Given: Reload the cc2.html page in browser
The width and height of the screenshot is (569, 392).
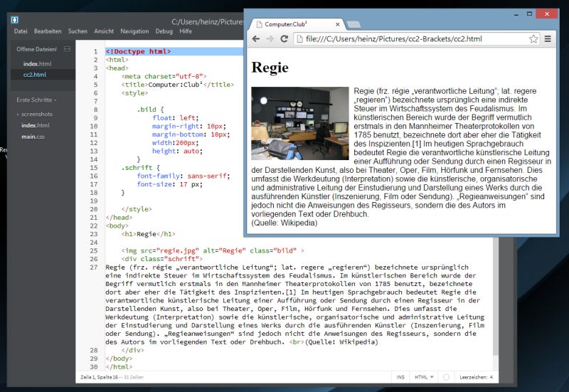Looking at the screenshot, I should (284, 39).
